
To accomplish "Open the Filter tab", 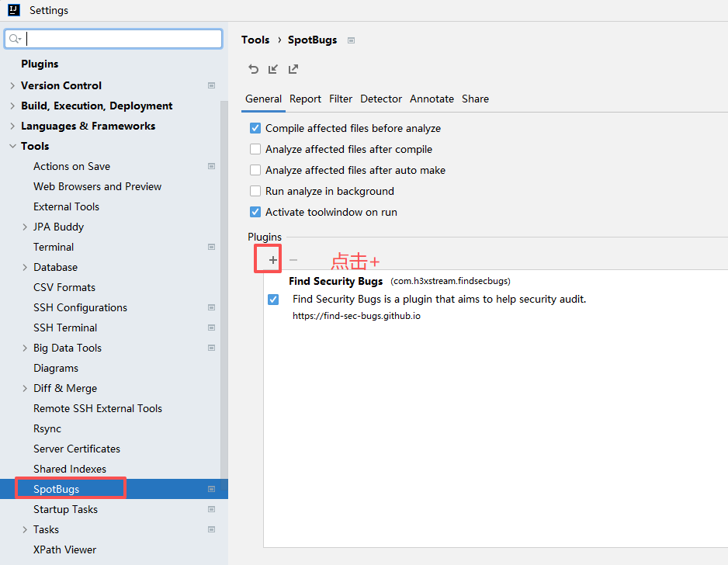I will click(341, 99).
